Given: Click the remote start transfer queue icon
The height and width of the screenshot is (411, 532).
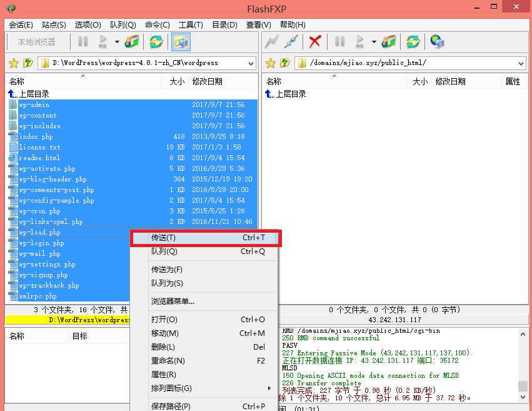Looking at the screenshot, I should click(x=360, y=42).
